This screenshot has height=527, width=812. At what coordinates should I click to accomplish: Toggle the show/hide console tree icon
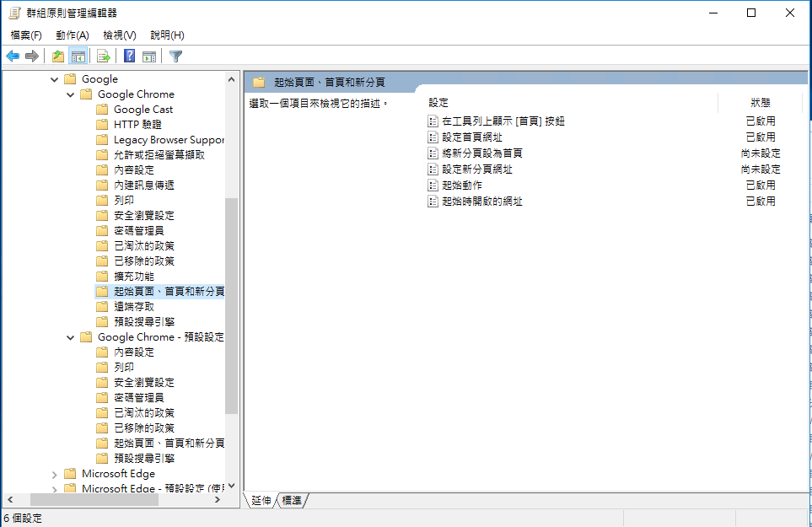(78, 56)
